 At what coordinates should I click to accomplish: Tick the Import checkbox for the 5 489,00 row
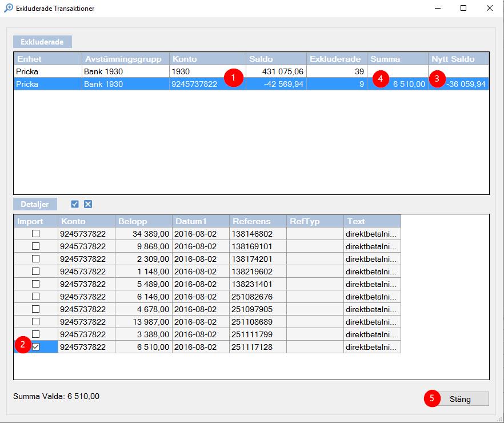pos(35,284)
